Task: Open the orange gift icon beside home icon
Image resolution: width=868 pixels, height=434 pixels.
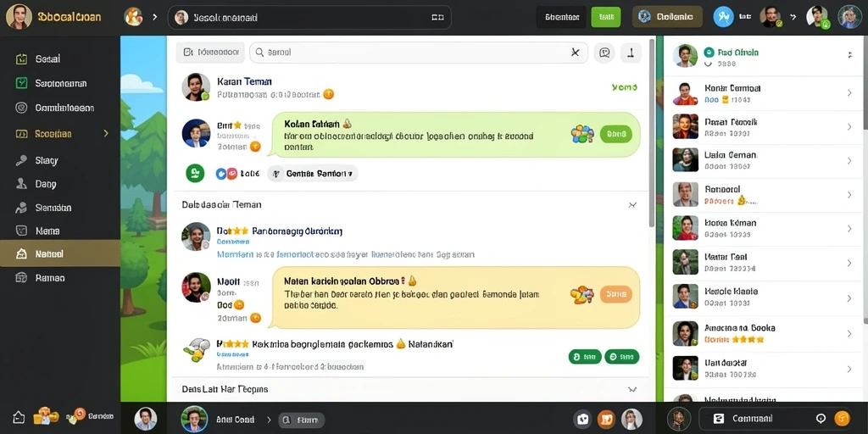Action: coord(46,416)
